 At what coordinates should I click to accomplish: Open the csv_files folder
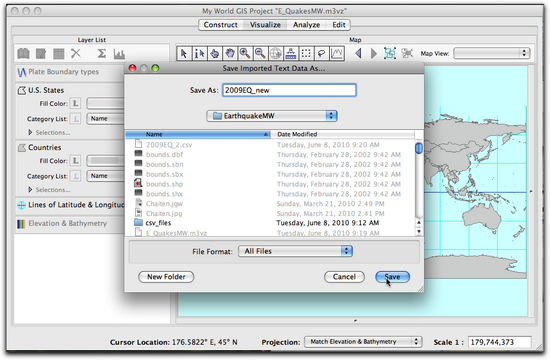270,223
